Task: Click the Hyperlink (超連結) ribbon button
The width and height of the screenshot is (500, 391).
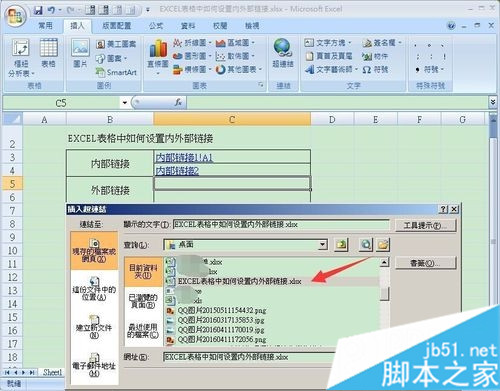Action: [283, 53]
